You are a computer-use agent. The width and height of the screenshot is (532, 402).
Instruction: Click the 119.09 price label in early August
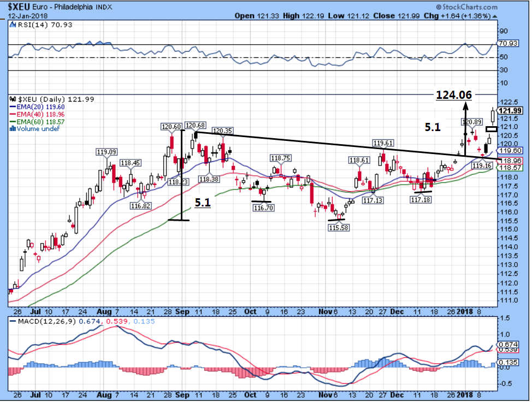[107, 152]
